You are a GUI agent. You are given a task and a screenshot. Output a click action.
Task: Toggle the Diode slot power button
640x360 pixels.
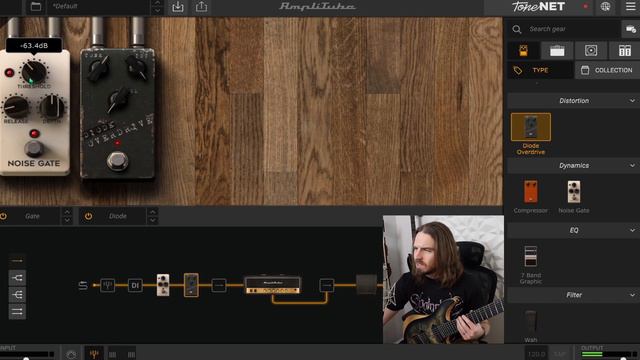click(x=88, y=216)
